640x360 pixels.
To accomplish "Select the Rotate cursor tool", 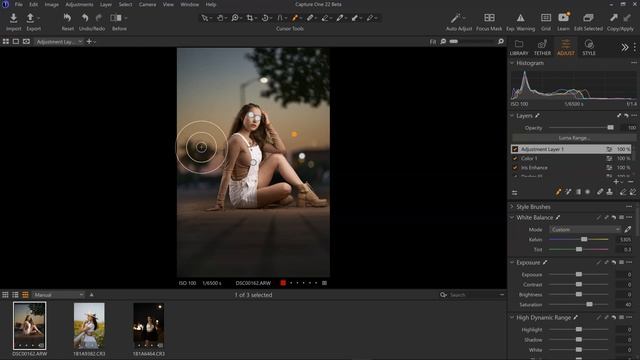I will coord(265,18).
